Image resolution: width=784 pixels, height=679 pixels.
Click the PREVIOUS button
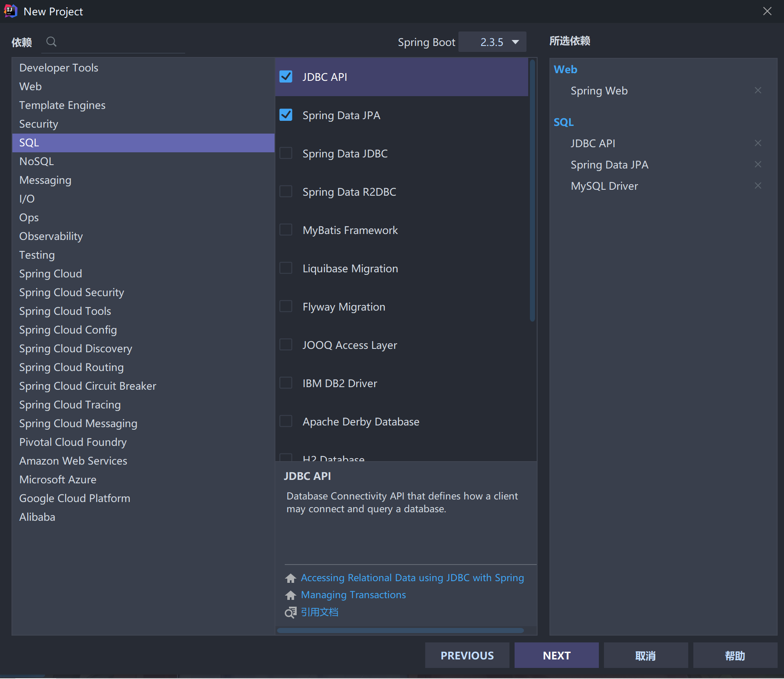point(467,655)
